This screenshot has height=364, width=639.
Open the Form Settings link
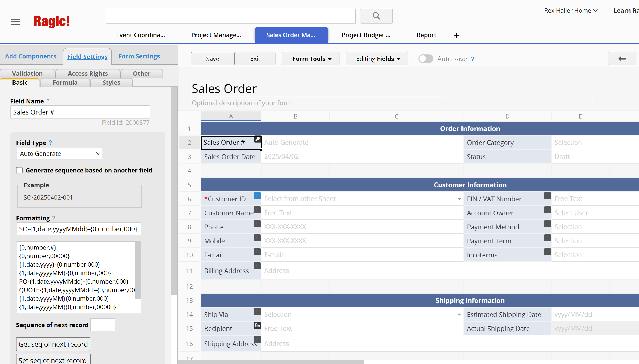(x=139, y=56)
